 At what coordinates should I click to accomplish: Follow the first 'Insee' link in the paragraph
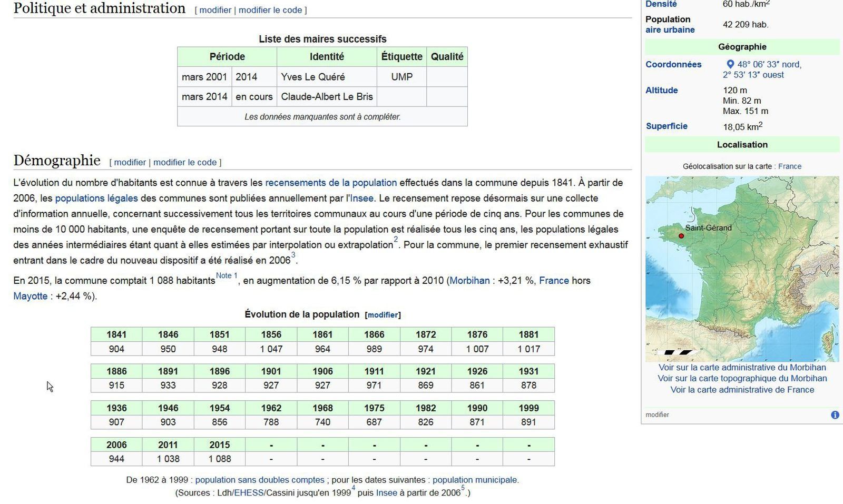(x=362, y=198)
